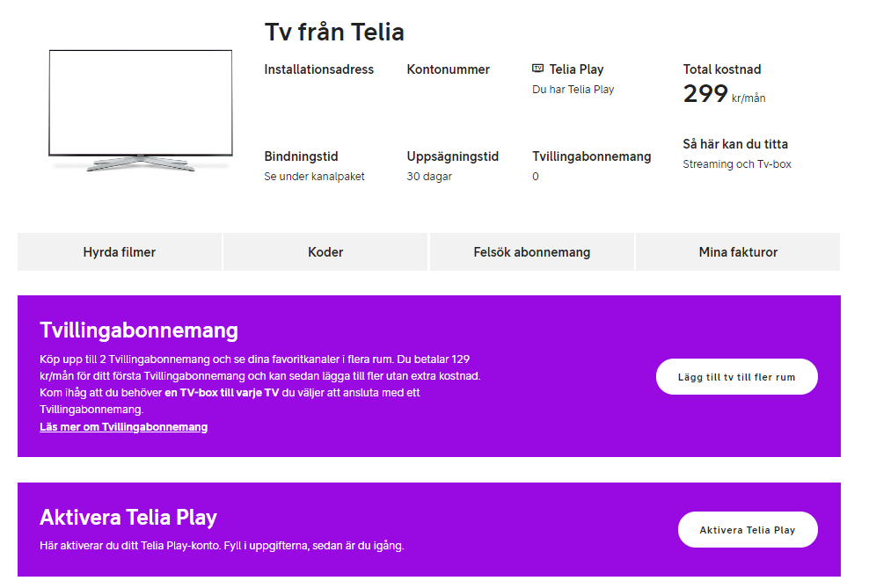Click the Installationsadress field label
Image resolution: width=876 pixels, height=588 pixels.
point(318,69)
